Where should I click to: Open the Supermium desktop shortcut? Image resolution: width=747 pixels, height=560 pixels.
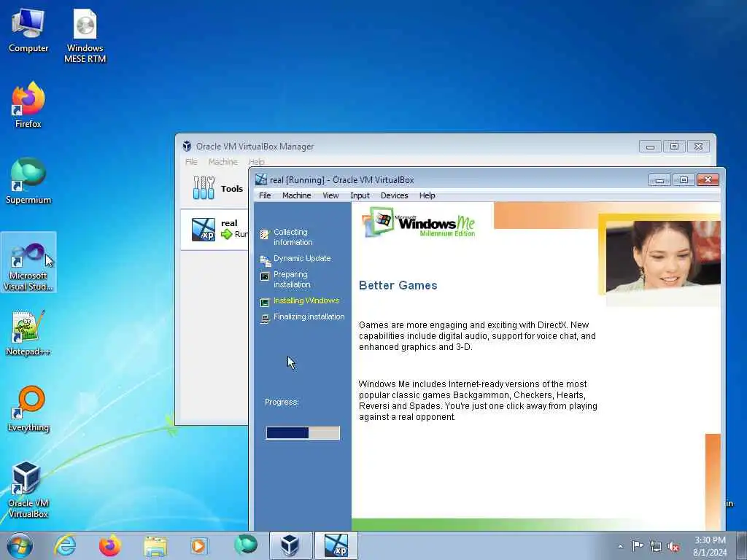[x=28, y=181]
